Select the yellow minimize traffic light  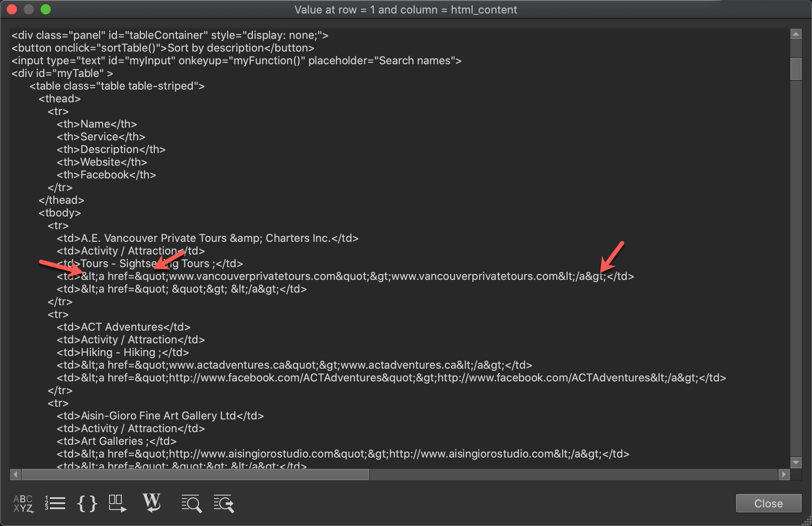tap(29, 9)
